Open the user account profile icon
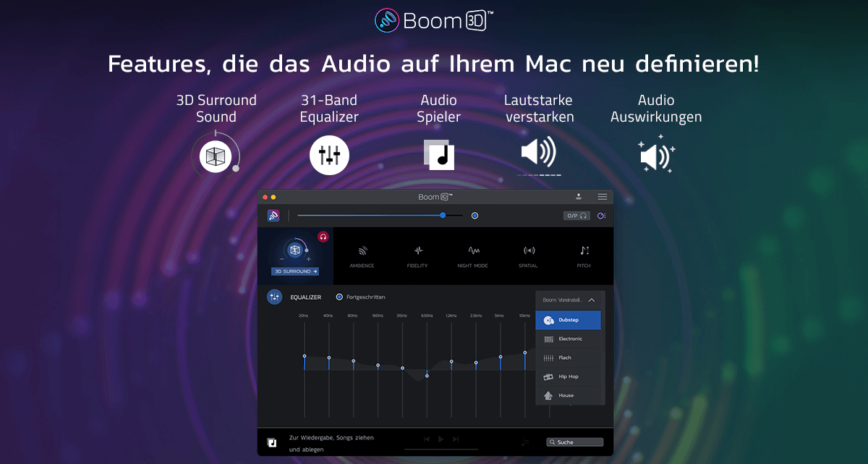This screenshot has height=464, width=868. tap(579, 197)
